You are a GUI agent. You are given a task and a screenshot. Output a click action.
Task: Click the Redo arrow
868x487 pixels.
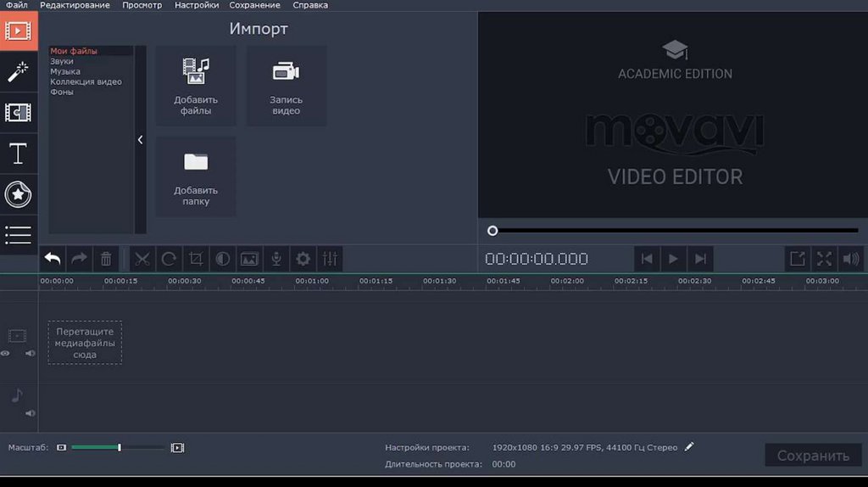click(79, 259)
